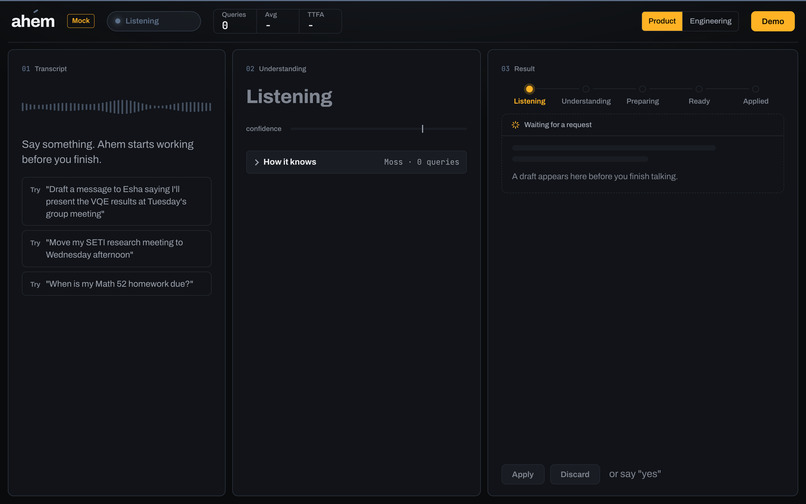Viewport: 806px width, 504px height.
Task: Apply the result
Action: point(522,474)
